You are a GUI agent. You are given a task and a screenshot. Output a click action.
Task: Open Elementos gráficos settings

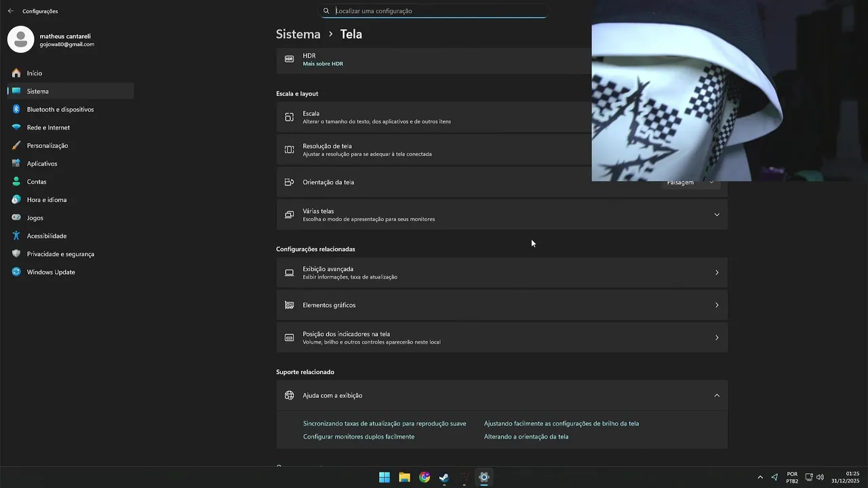[x=502, y=305]
